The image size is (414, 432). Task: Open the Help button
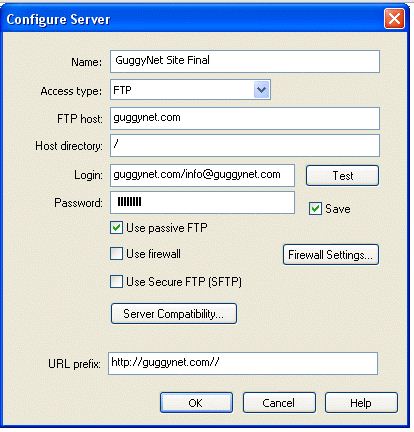tap(361, 403)
